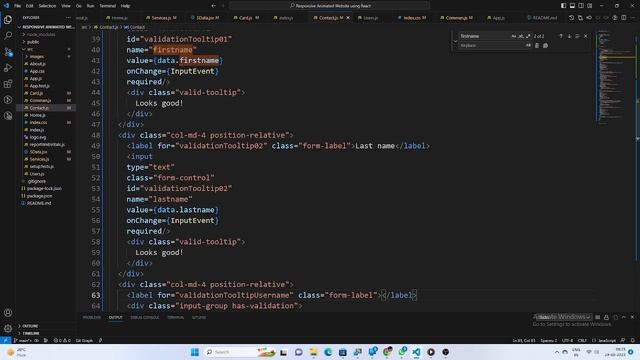Switch to the Problems panel tab
Viewport: 640px width, 360px height.
[x=91, y=318]
